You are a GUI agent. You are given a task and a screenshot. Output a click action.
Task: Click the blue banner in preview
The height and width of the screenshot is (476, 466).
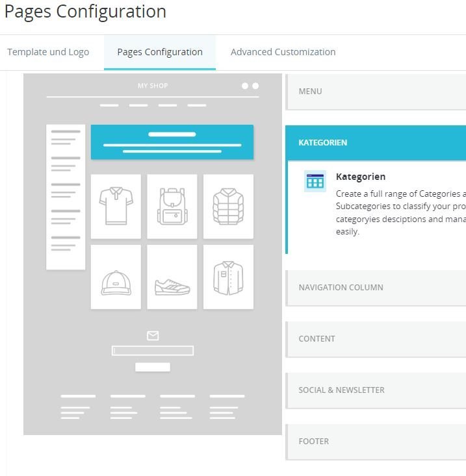pyautogui.click(x=172, y=142)
